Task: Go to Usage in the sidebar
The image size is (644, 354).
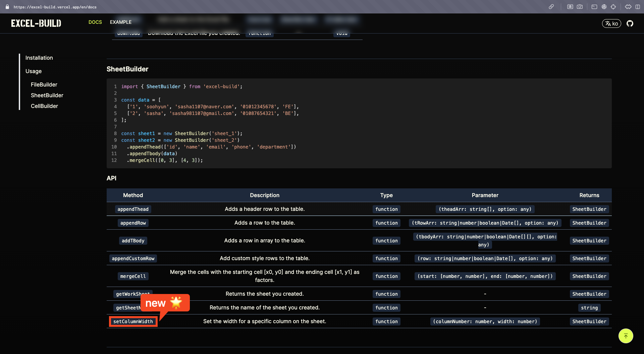Action: 34,71
